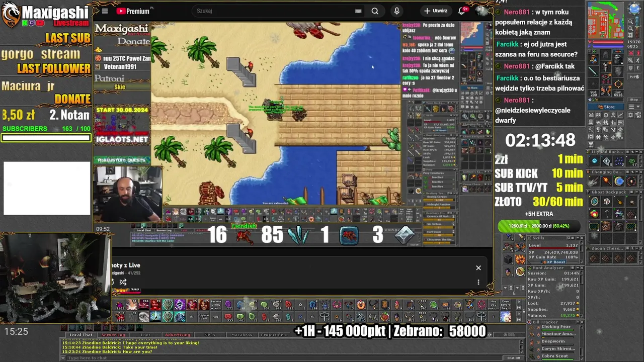Click first item in Ghost Backpack

click(x=594, y=201)
